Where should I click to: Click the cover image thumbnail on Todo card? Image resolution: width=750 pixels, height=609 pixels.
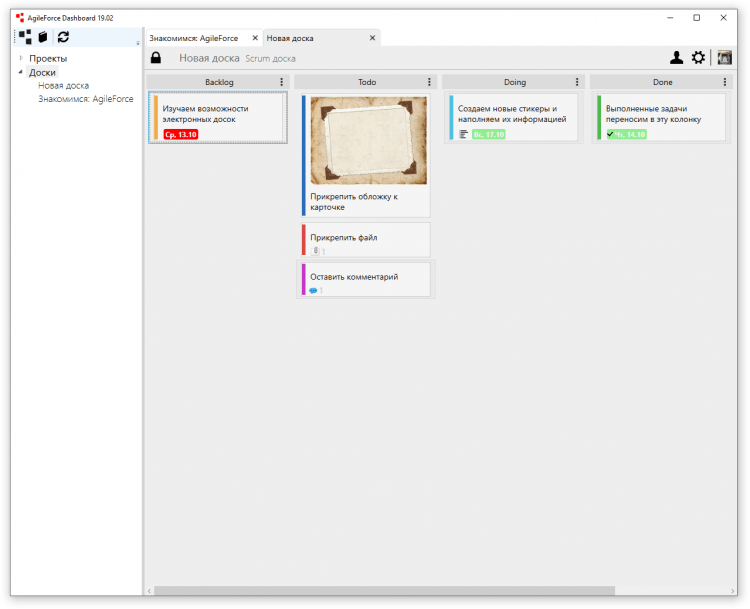[x=368, y=141]
